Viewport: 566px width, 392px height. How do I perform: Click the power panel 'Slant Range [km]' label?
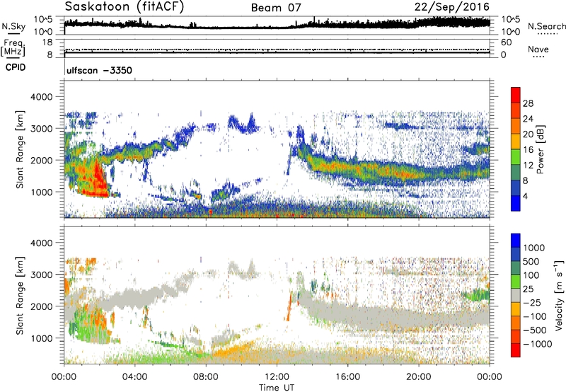coord(20,149)
